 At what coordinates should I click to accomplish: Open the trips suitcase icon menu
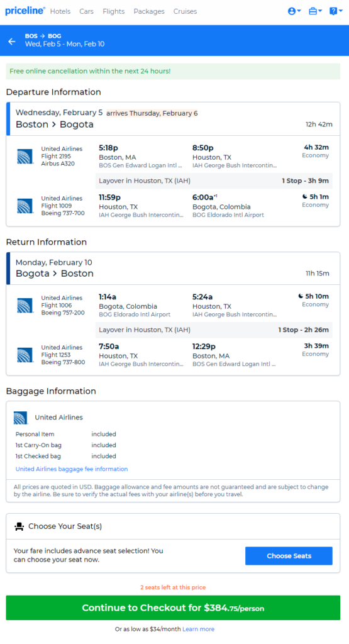click(315, 11)
